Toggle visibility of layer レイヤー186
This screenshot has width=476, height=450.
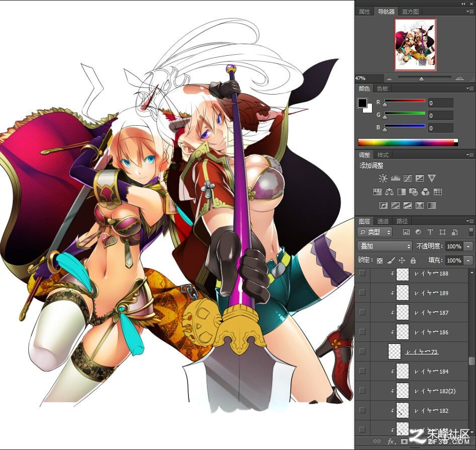[362, 332]
